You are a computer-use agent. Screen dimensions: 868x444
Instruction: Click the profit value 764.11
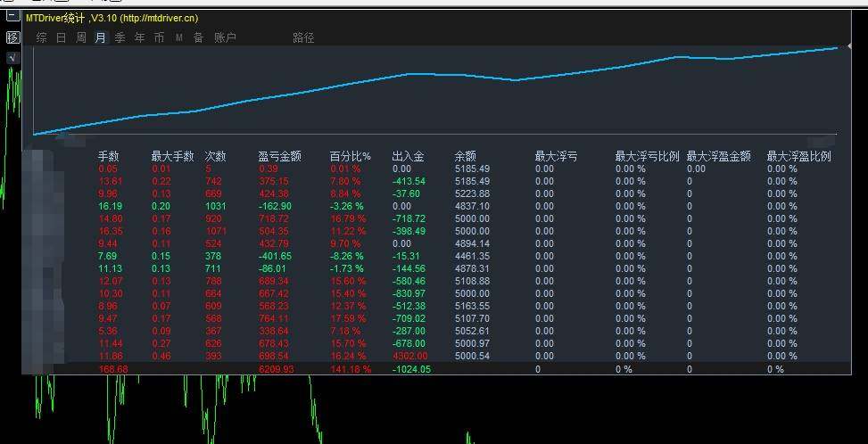click(x=274, y=318)
